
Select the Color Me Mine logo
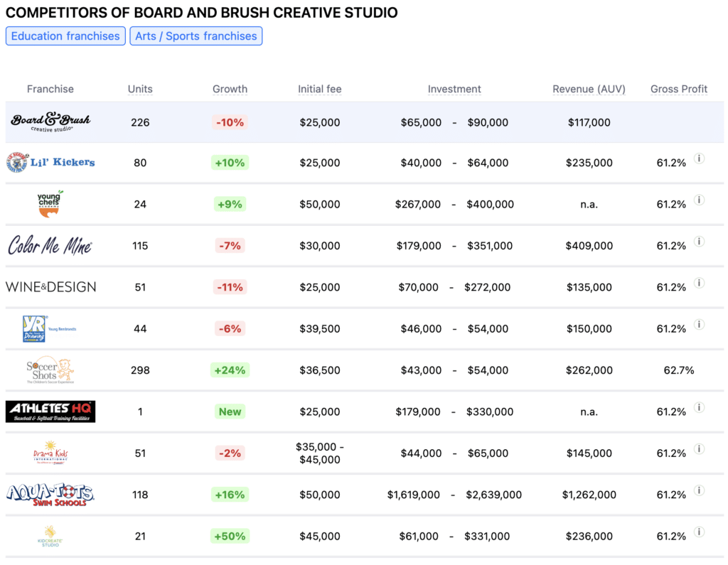coord(50,245)
